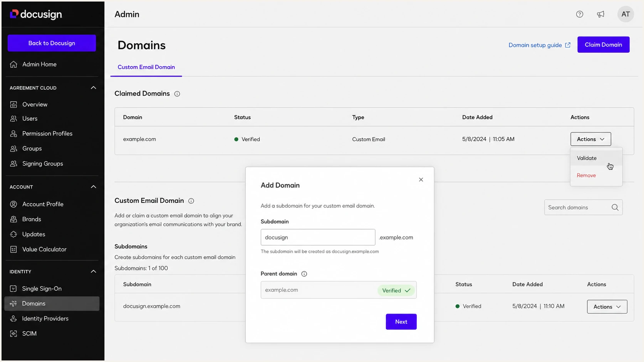Click the Value Calculator icon
644x362 pixels.
[13, 249]
